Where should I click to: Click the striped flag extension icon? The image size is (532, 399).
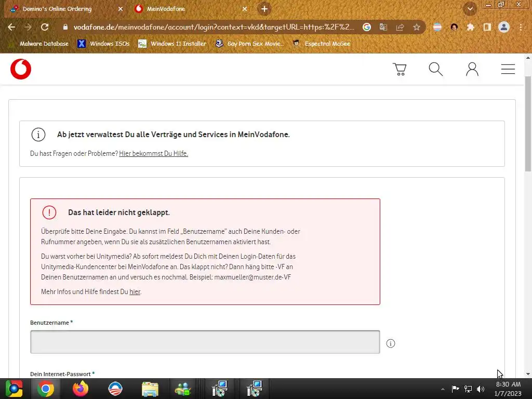[437, 27]
